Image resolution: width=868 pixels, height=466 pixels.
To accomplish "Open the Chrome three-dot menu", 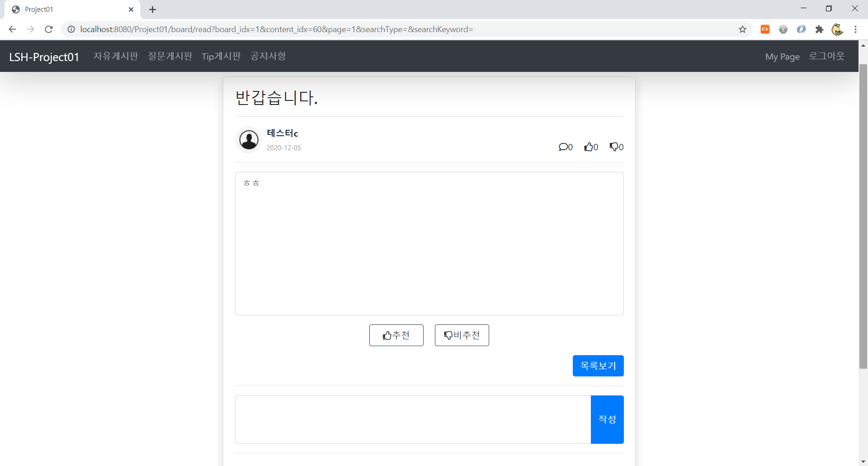I will pos(855,29).
